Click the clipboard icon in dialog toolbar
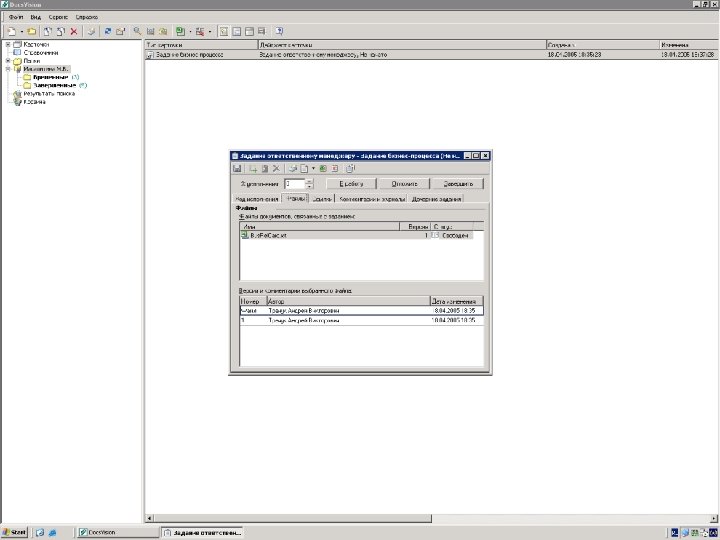This screenshot has width=720, height=540. point(350,169)
